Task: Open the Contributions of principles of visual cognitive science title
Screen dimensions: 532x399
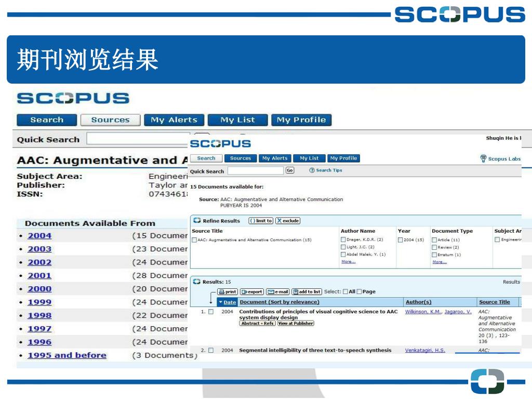Action: [318, 314]
